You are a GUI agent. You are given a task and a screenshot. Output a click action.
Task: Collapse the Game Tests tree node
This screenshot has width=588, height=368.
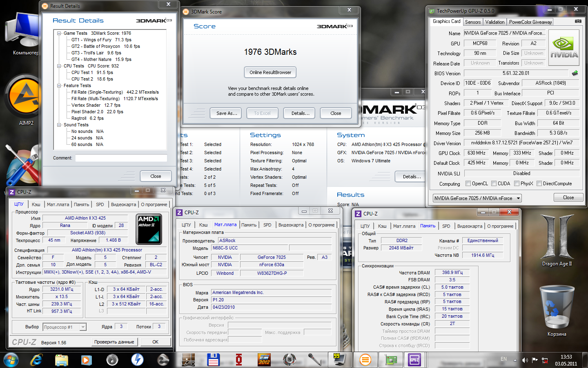[59, 33]
